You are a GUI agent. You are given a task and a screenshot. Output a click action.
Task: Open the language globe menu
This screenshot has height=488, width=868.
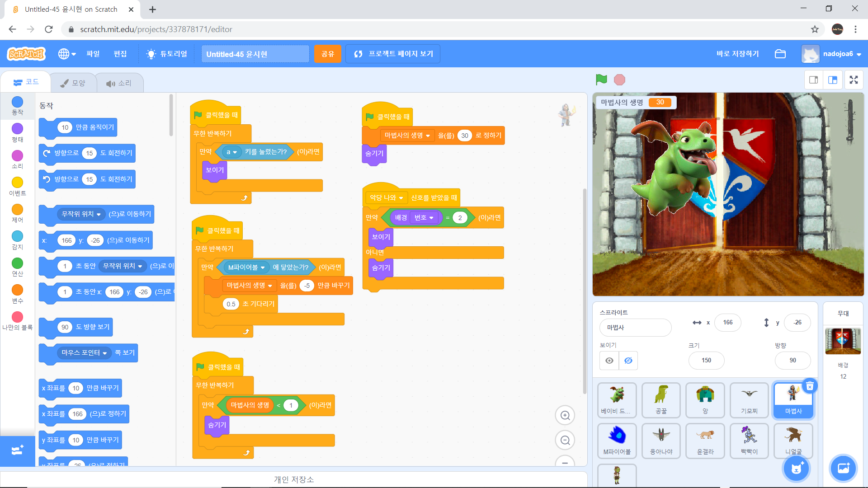tap(66, 54)
